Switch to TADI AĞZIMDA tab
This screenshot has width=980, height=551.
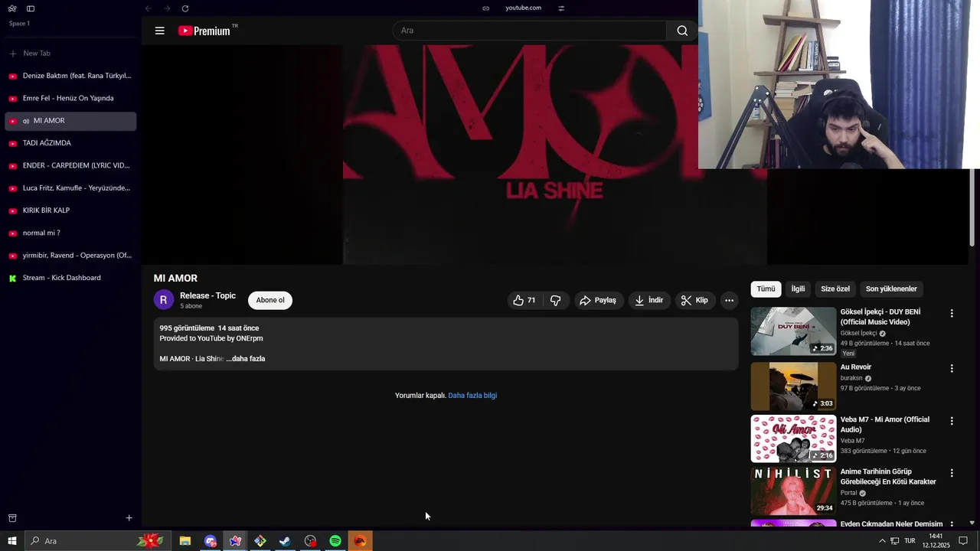click(x=70, y=143)
